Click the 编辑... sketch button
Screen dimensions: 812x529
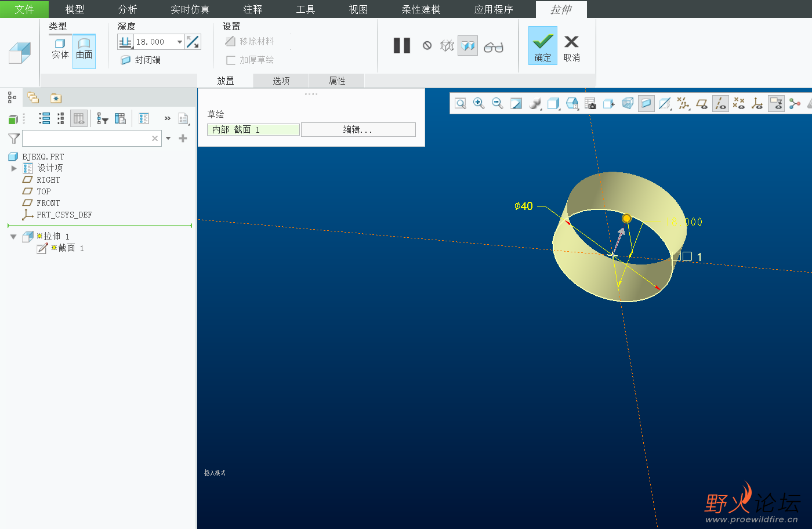pos(358,129)
